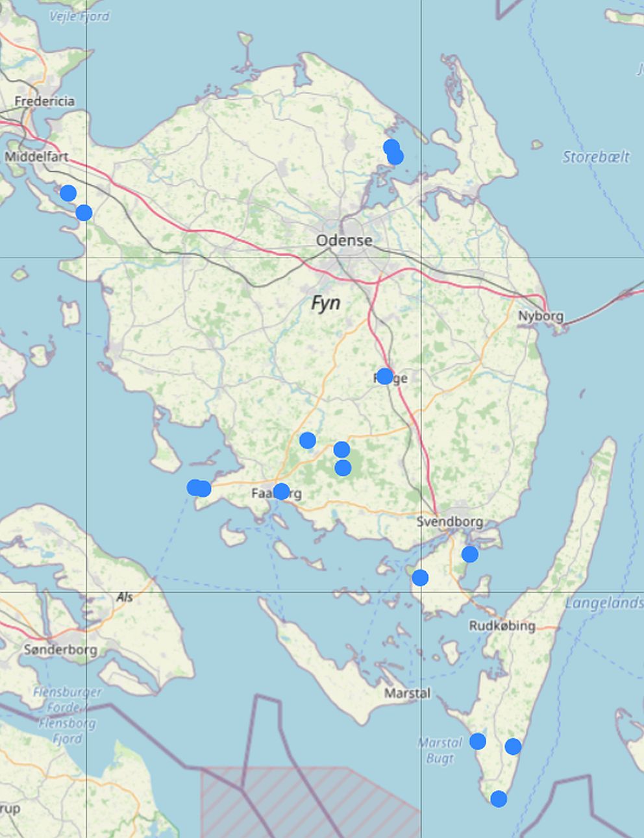Select the blue marker beside the Marstal Bugt label
644x838 pixels.
tap(478, 741)
